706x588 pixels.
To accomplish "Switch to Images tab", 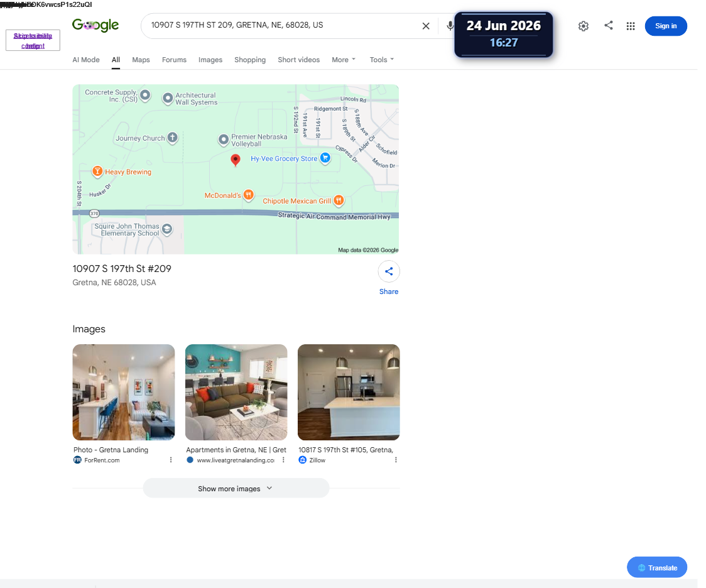I will tap(210, 60).
